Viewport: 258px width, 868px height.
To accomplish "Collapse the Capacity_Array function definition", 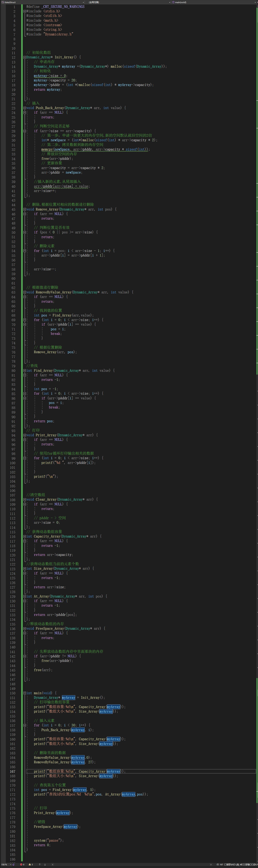I will click(25, 536).
